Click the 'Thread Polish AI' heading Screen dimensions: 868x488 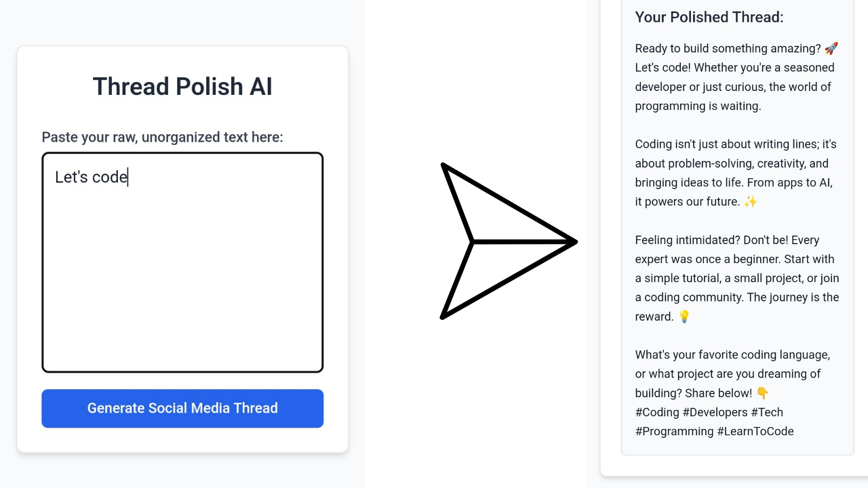[x=182, y=86]
